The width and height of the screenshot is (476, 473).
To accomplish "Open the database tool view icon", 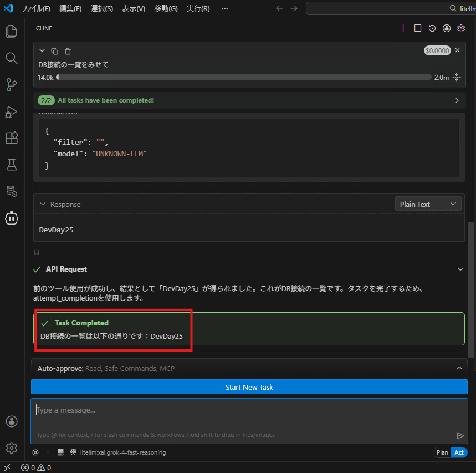I will pos(11,191).
